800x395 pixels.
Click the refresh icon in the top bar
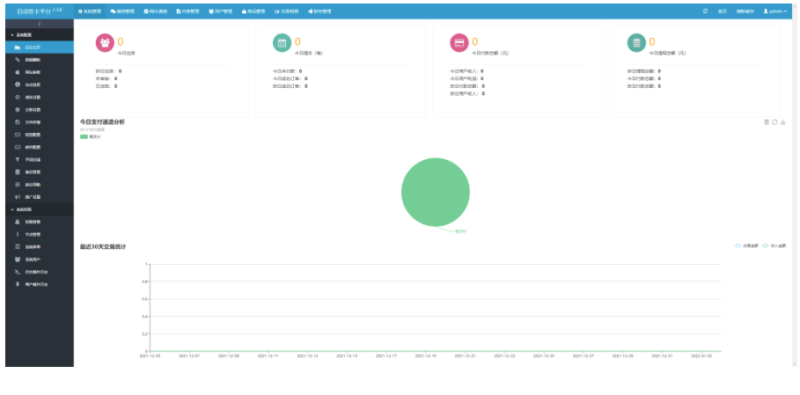point(705,11)
